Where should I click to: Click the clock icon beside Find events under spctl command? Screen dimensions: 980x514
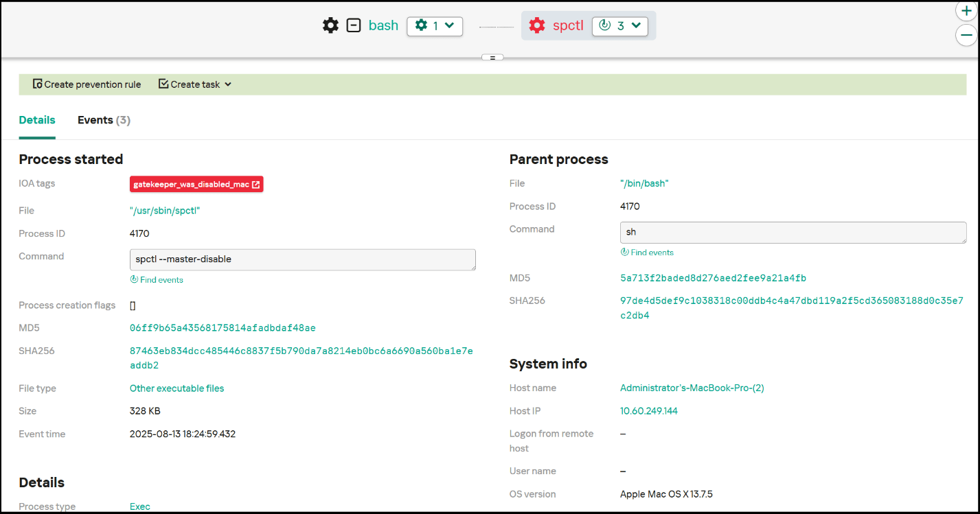[135, 279]
